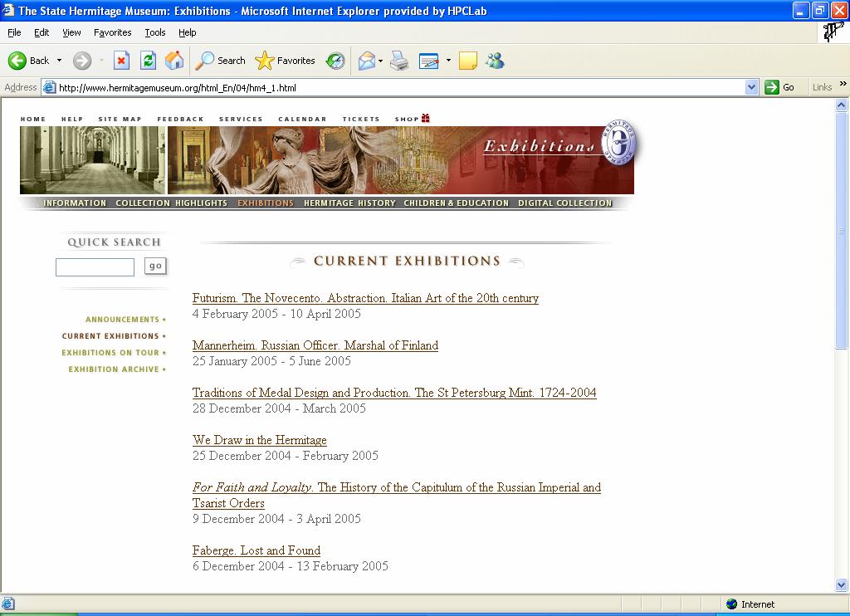
Task: Click the Back arrow icon
Action: coord(17,61)
